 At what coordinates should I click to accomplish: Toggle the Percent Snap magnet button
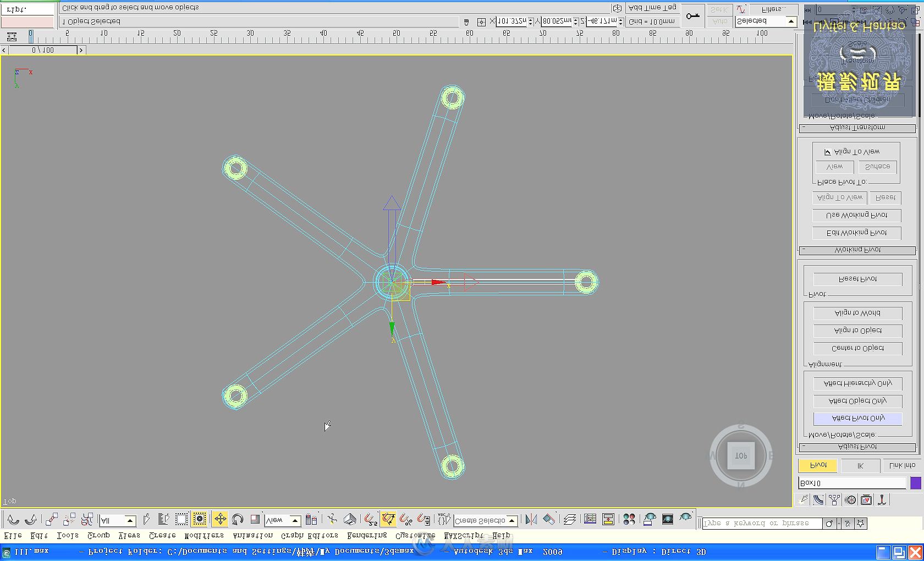(x=406, y=520)
